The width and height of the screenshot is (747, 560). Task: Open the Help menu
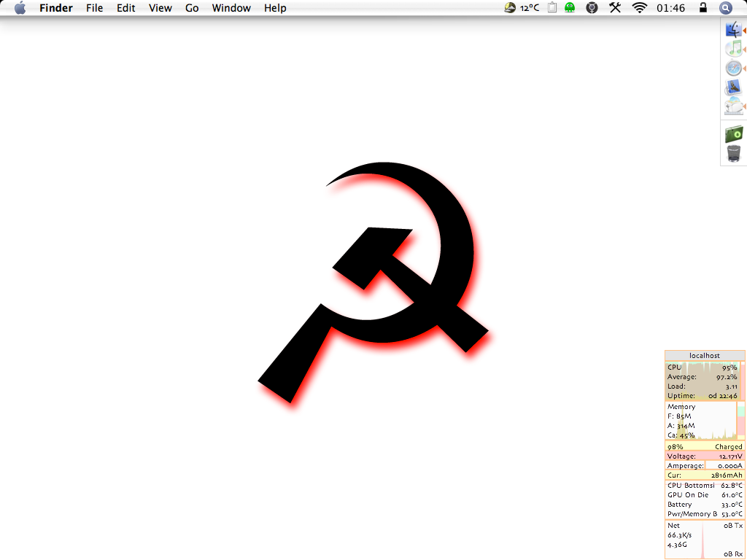tap(275, 8)
